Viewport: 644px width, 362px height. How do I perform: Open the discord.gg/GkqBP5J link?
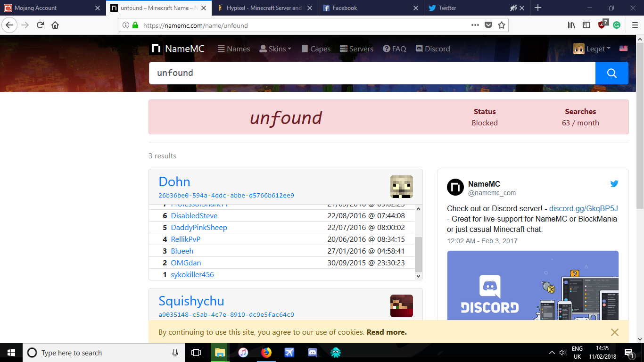point(583,208)
